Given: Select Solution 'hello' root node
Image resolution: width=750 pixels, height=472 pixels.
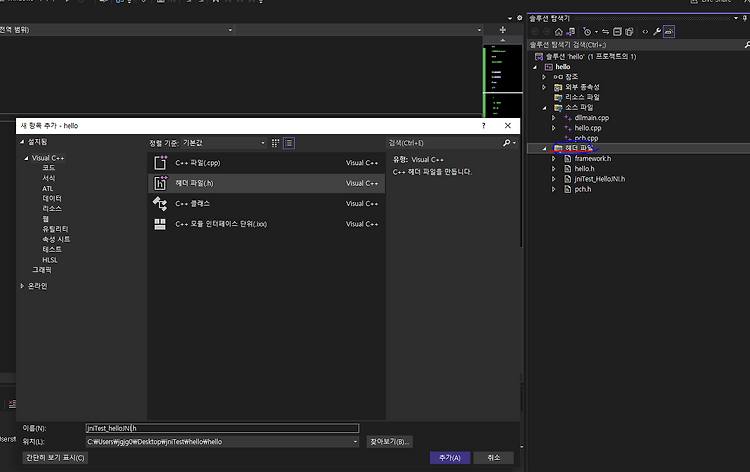Looking at the screenshot, I should click(591, 56).
